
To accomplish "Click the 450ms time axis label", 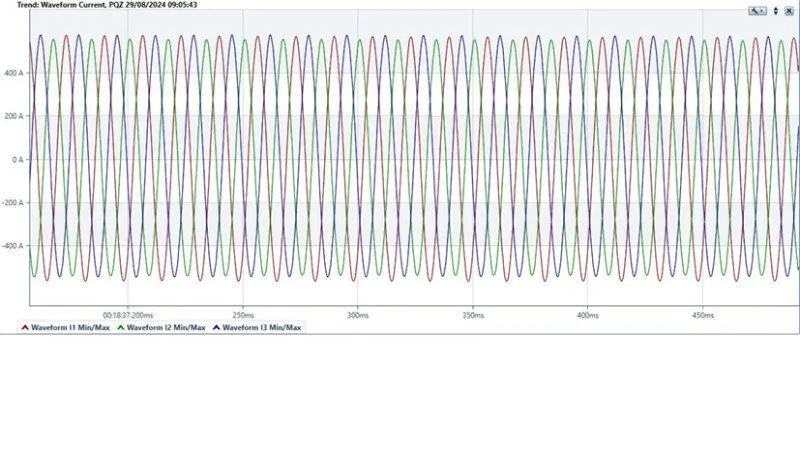I will [x=703, y=315].
